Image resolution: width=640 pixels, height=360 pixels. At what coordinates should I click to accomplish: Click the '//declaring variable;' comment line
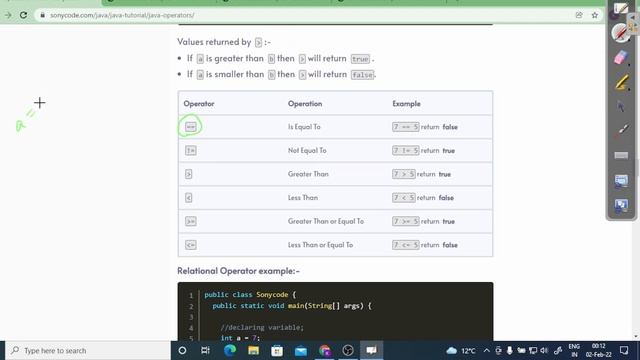click(262, 327)
